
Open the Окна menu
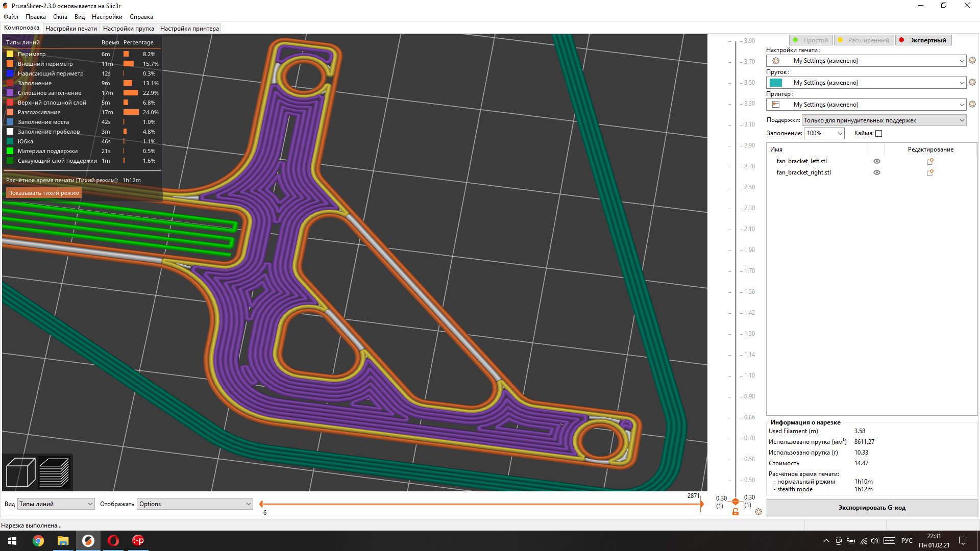[60, 17]
